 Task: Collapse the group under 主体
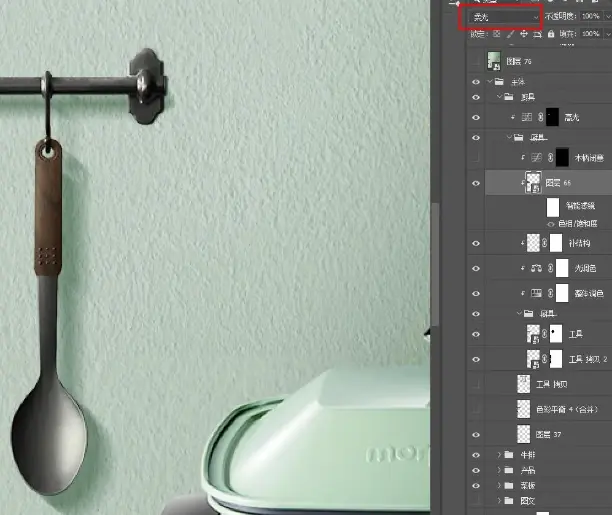(500, 96)
